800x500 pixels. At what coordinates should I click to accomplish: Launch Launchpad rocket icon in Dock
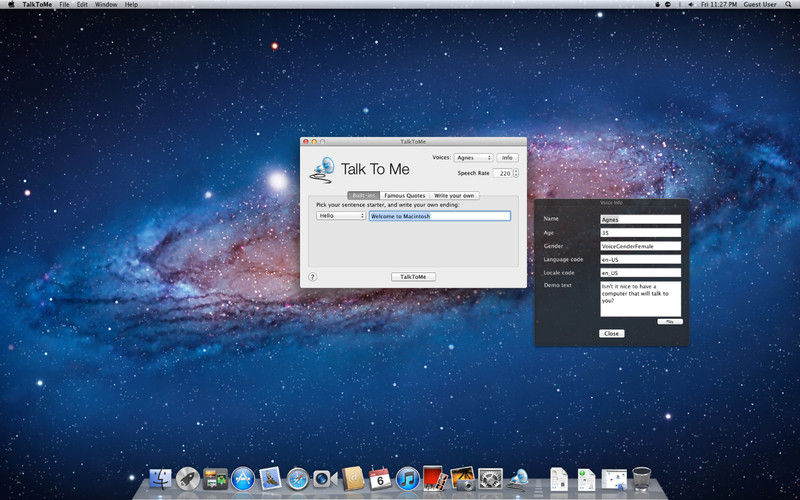(188, 479)
